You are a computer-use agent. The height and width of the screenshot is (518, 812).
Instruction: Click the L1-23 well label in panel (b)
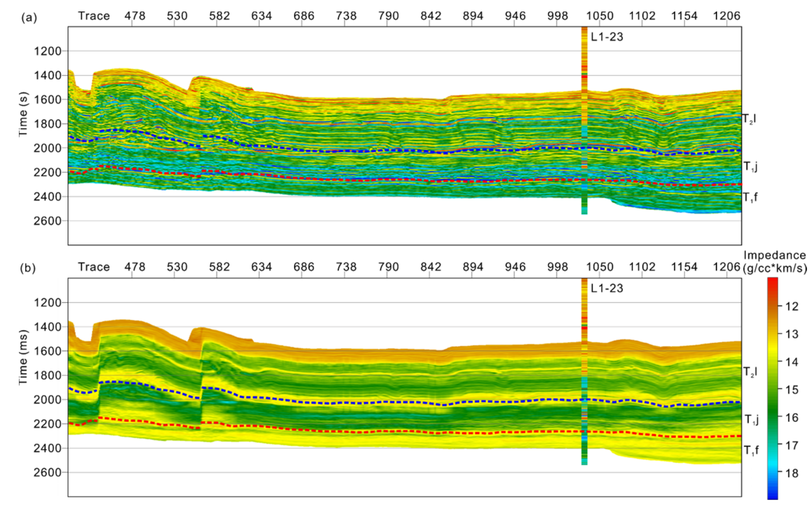click(x=607, y=288)
